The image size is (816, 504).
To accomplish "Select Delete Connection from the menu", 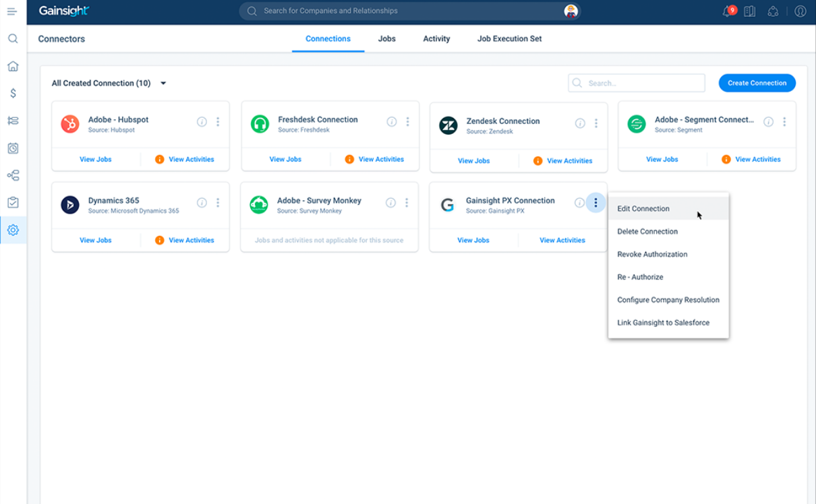I will (668, 232).
